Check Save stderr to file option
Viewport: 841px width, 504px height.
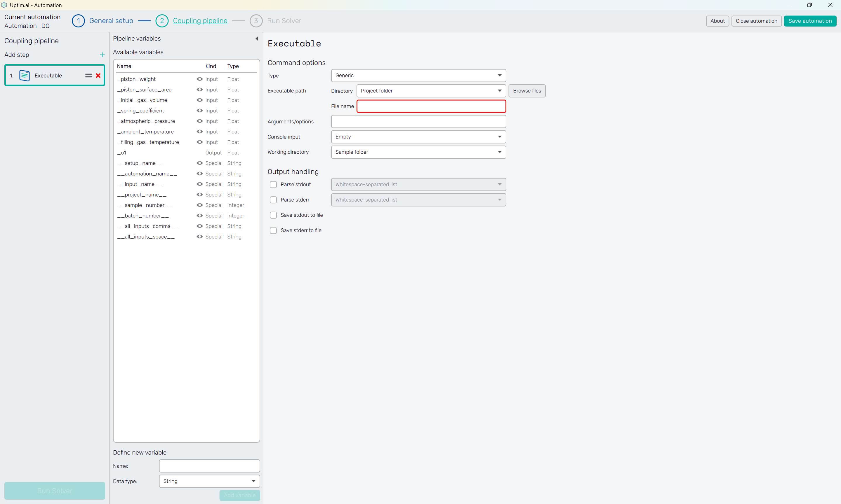tap(273, 230)
